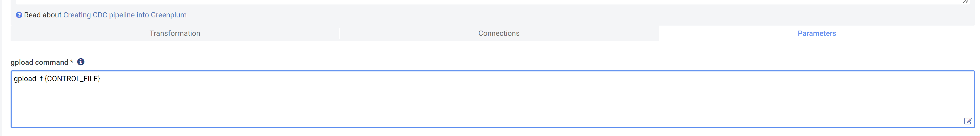This screenshot has height=136, width=980.
Task: Open the expanded editor icon in the command box
Action: [x=968, y=121]
